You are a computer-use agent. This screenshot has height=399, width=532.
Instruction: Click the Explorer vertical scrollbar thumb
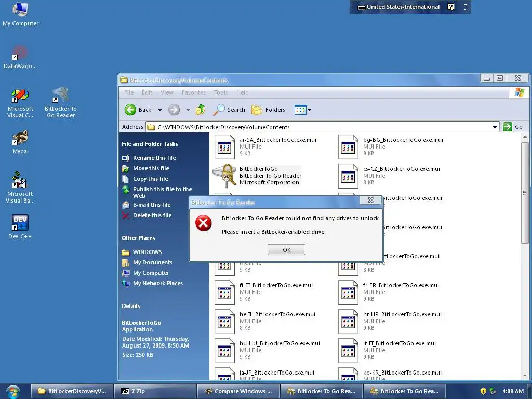click(525, 192)
